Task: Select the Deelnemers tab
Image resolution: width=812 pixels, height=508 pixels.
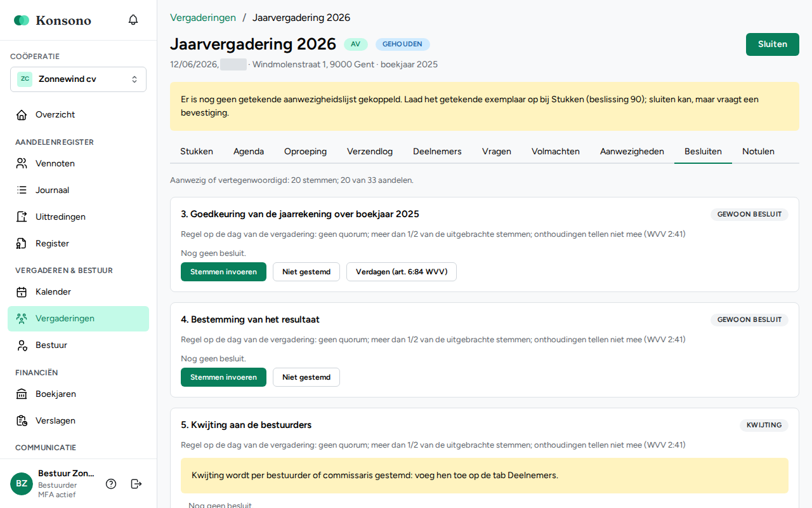Action: pos(437,152)
